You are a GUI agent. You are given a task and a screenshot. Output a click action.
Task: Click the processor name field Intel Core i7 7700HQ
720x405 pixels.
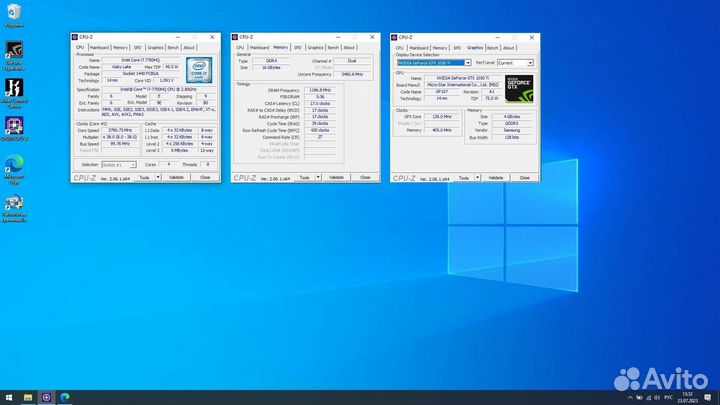pyautogui.click(x=143, y=60)
